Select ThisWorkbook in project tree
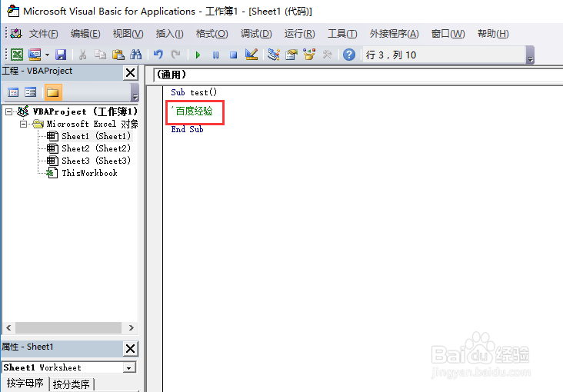This screenshot has height=392, width=563. pyautogui.click(x=89, y=173)
